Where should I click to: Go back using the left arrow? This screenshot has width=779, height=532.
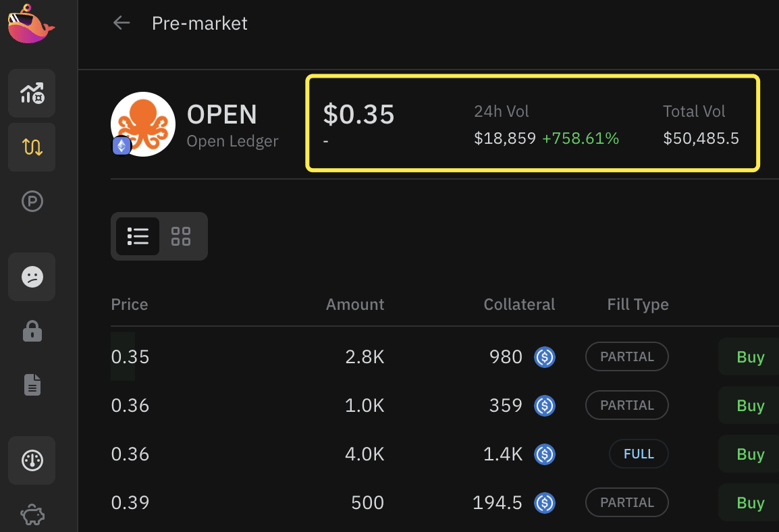click(122, 23)
